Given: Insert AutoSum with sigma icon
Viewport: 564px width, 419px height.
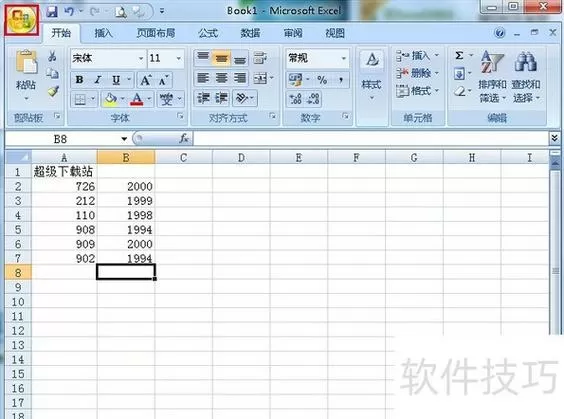Looking at the screenshot, I should coord(459,56).
